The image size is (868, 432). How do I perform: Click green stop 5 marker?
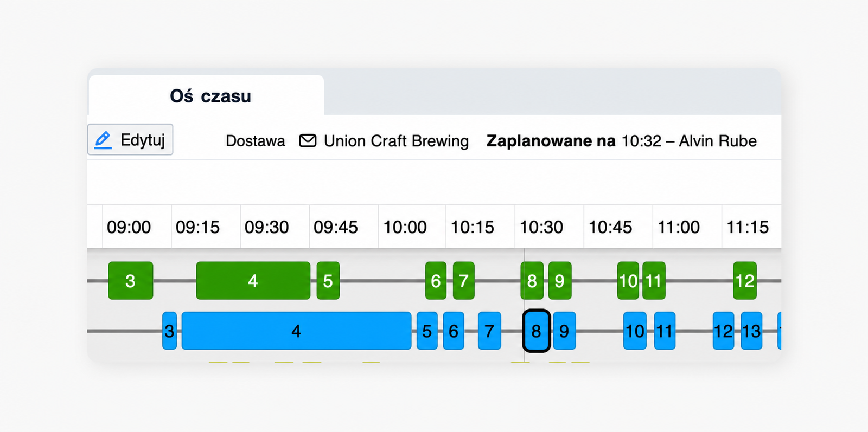point(328,280)
